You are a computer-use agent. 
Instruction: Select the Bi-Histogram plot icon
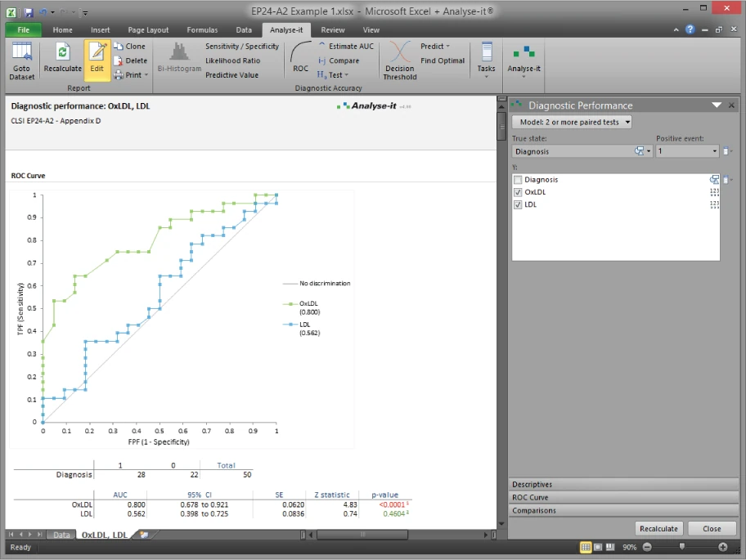pyautogui.click(x=179, y=58)
